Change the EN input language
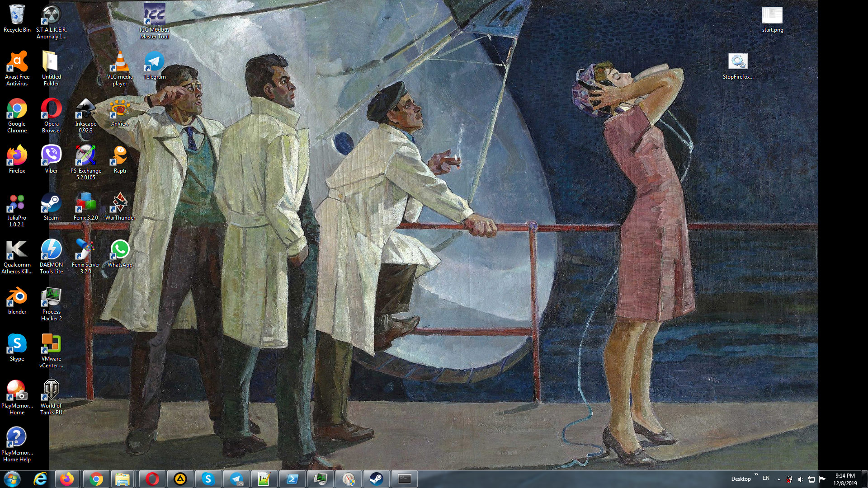Image resolution: width=868 pixels, height=488 pixels. (766, 478)
